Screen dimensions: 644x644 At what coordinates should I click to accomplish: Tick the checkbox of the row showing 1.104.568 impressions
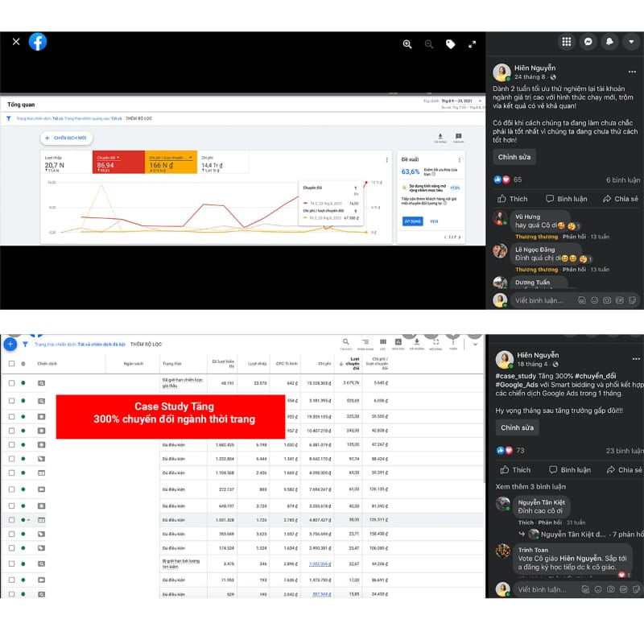click(x=11, y=473)
